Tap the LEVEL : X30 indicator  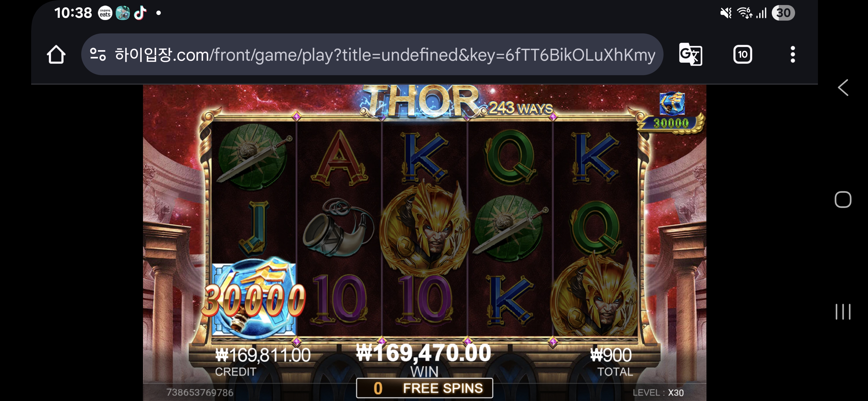tap(658, 393)
